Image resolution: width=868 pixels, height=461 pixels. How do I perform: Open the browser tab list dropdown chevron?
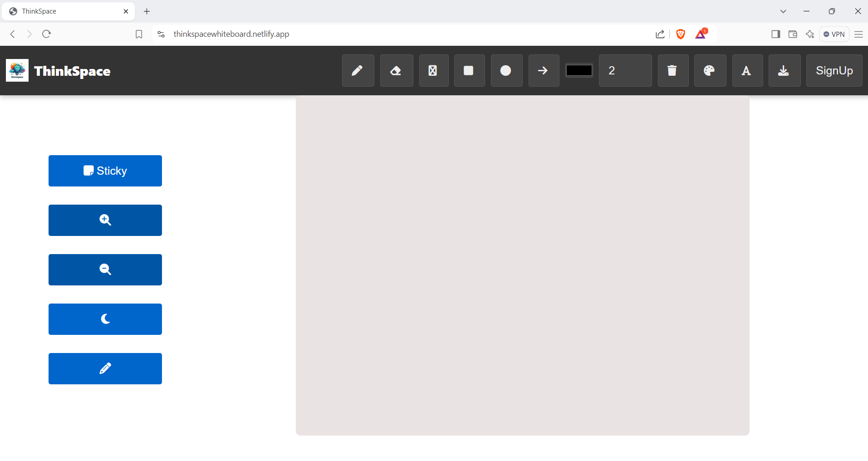783,11
